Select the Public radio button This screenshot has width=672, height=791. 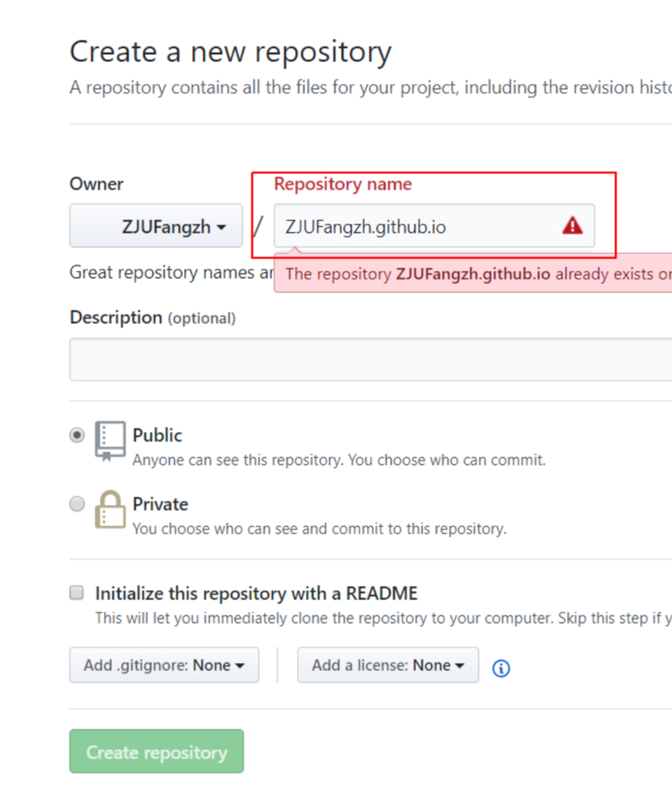[77, 435]
